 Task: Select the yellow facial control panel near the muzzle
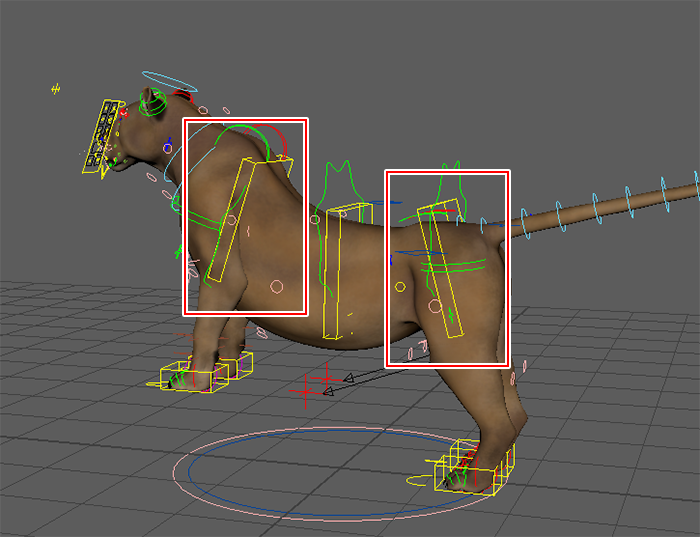99,137
